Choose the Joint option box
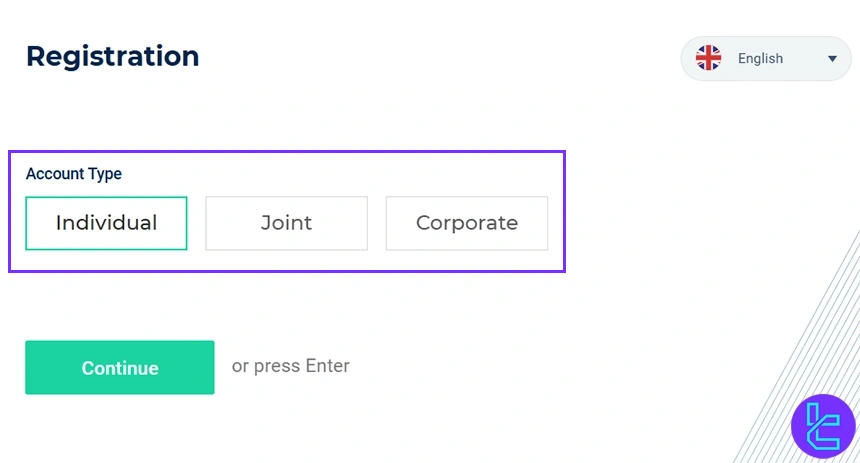This screenshot has height=463, width=860. pos(286,223)
